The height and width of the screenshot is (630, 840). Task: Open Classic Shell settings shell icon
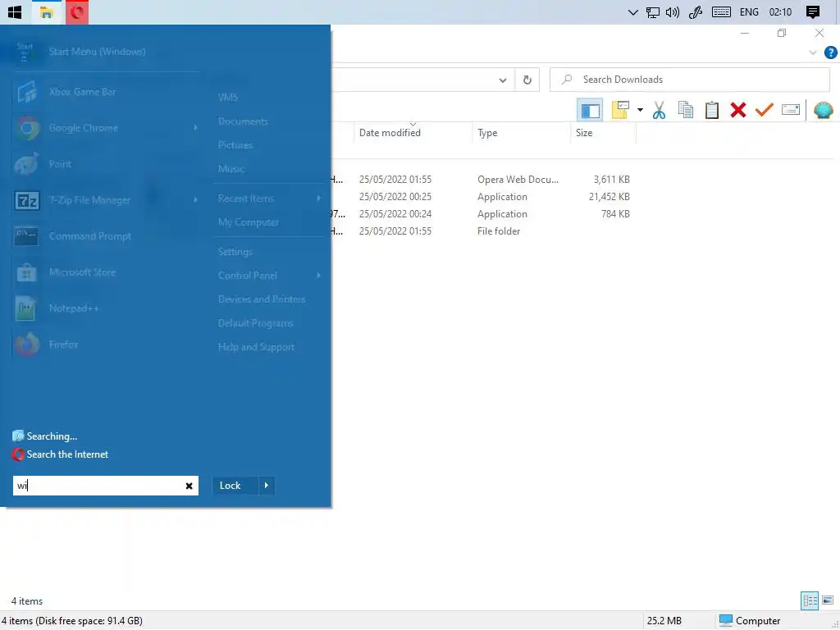click(x=823, y=111)
